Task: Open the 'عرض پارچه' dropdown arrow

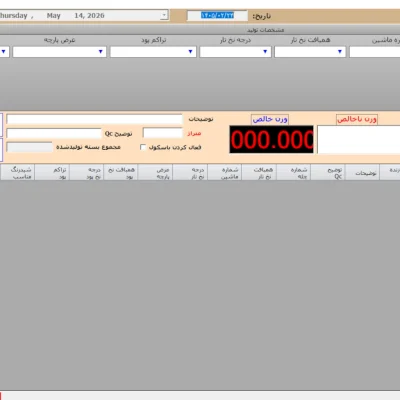Action: pos(100,52)
